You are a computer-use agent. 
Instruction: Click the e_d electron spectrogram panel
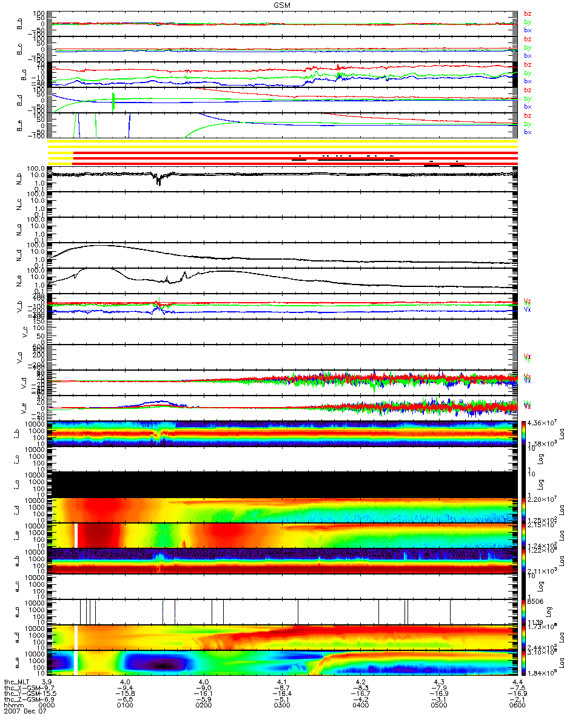(282, 638)
